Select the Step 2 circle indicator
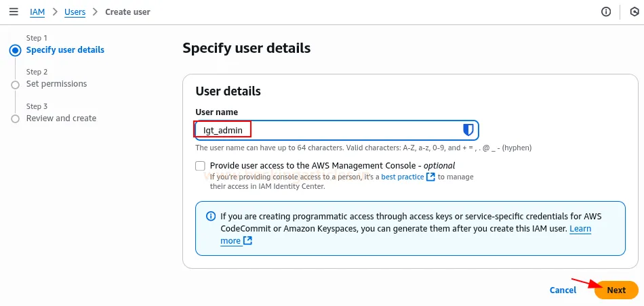Viewport: 644px width, 306px height. tap(15, 85)
